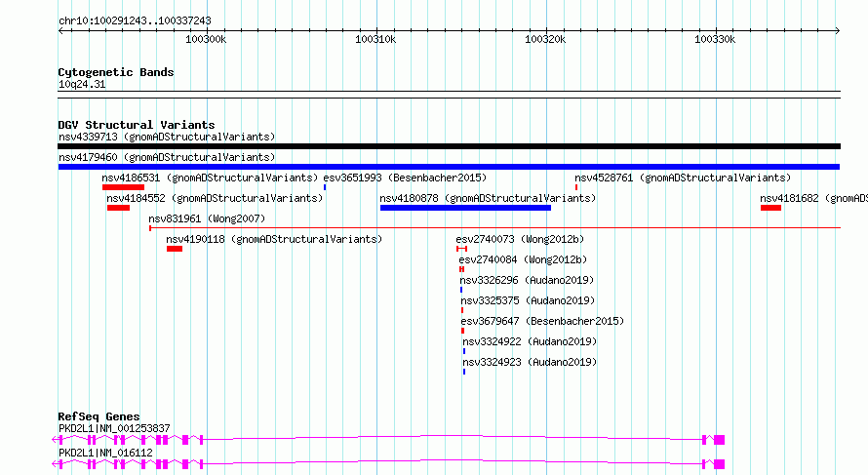Open nsv4190118 variant label
This screenshot has width=868, height=475.
click(x=275, y=239)
